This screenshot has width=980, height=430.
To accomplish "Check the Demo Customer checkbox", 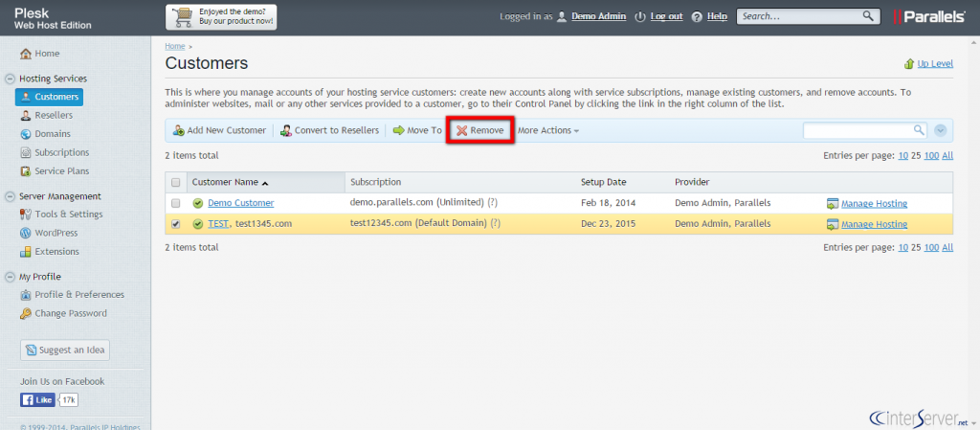I will pos(176,203).
